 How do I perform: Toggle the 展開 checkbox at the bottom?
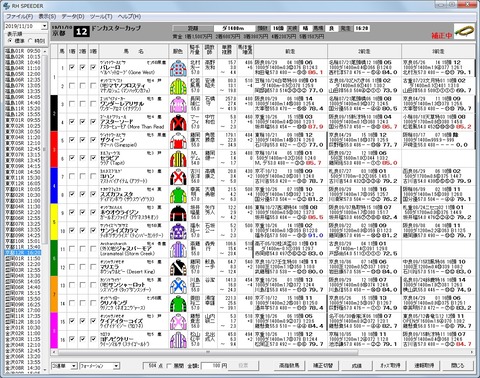(x=169, y=366)
